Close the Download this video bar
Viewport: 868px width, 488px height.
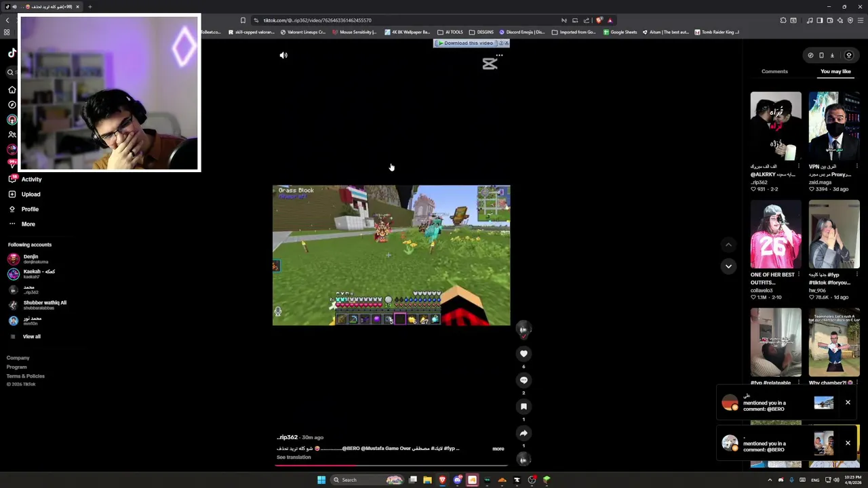506,43
